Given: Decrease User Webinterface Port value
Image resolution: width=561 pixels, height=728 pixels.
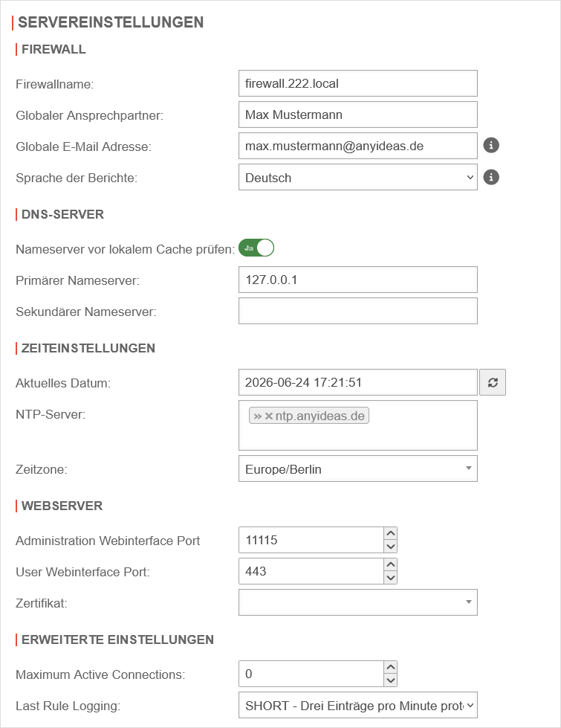Looking at the screenshot, I should (x=391, y=577).
